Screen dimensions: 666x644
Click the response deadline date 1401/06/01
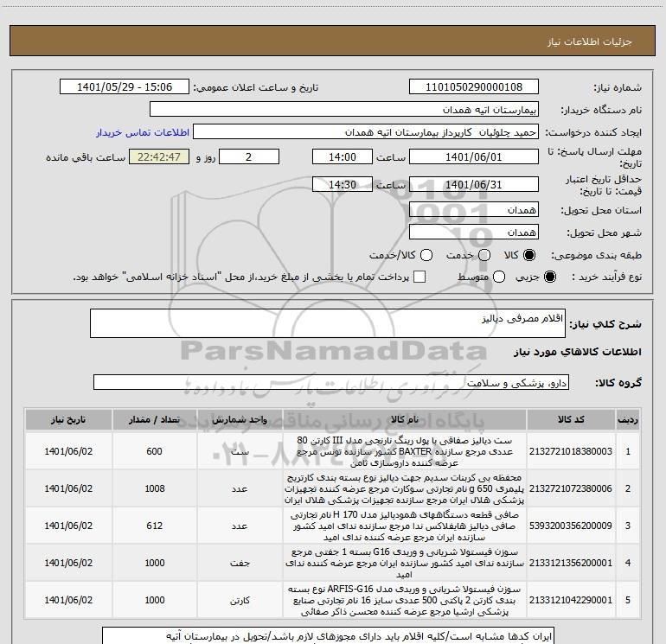474,156
